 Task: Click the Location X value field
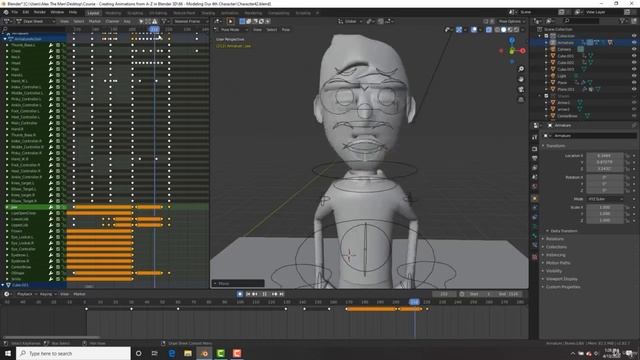click(604, 156)
